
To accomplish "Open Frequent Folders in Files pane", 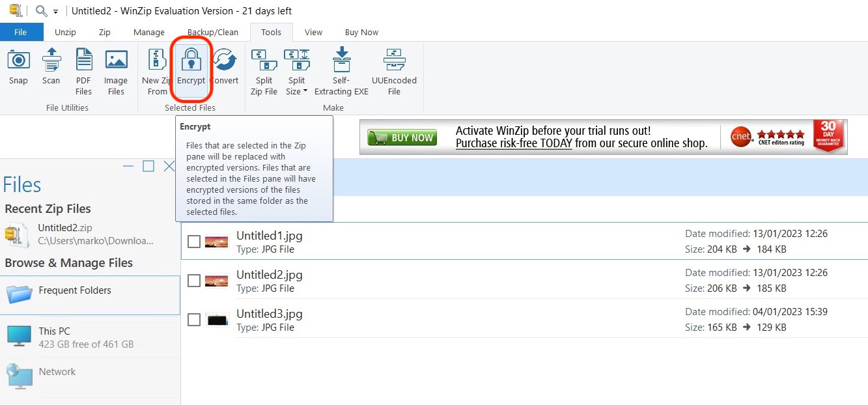I will pyautogui.click(x=90, y=295).
